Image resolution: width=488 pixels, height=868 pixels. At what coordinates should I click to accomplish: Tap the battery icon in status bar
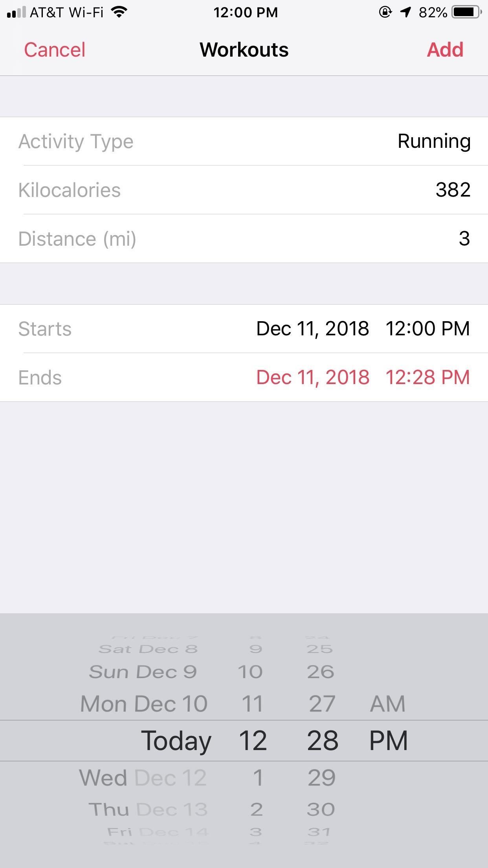coord(467,12)
